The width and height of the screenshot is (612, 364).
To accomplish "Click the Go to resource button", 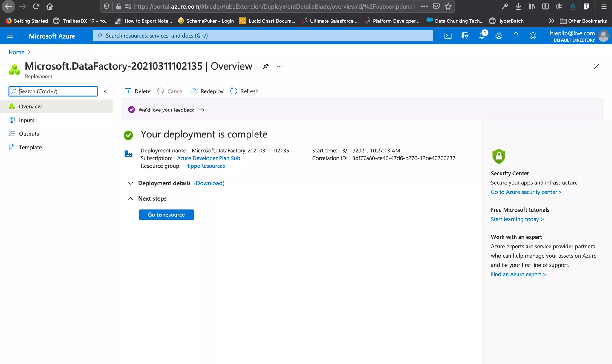I will (x=166, y=215).
